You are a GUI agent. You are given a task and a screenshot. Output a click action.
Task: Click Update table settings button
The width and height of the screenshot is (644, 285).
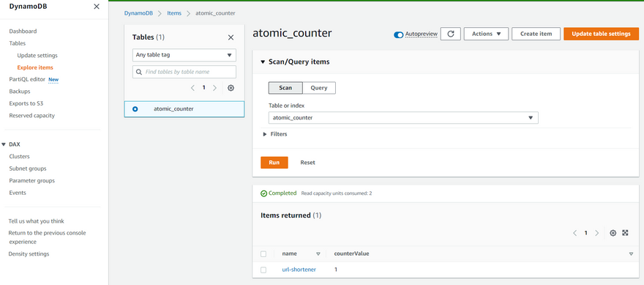click(x=602, y=34)
